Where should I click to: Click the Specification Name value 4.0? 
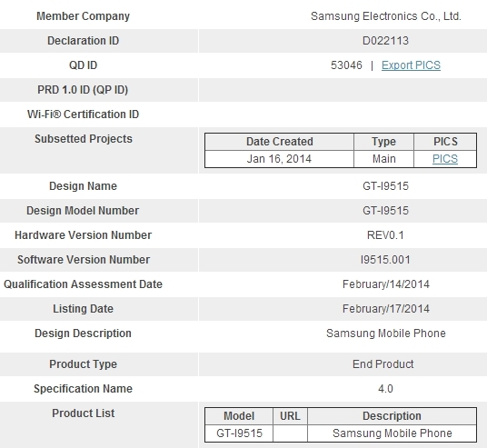tap(385, 389)
